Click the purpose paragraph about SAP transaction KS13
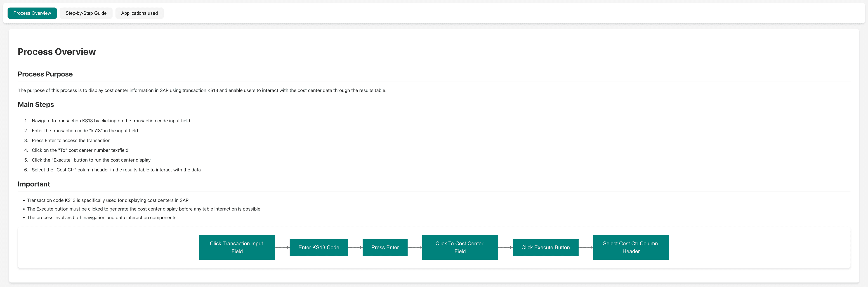The width and height of the screenshot is (868, 287). [202, 90]
